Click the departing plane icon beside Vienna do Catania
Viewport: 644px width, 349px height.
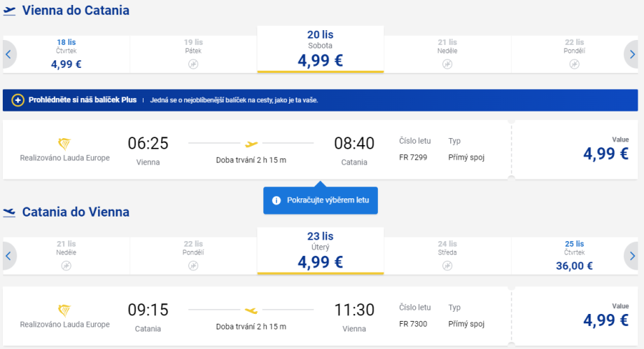10,11
